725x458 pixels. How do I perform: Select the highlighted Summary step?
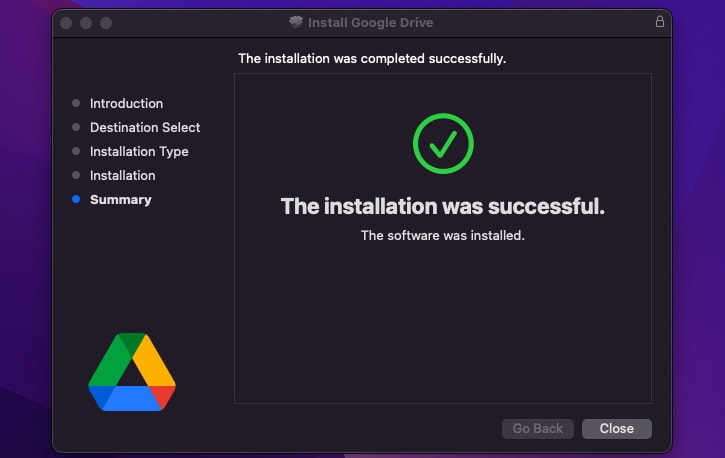pos(121,200)
